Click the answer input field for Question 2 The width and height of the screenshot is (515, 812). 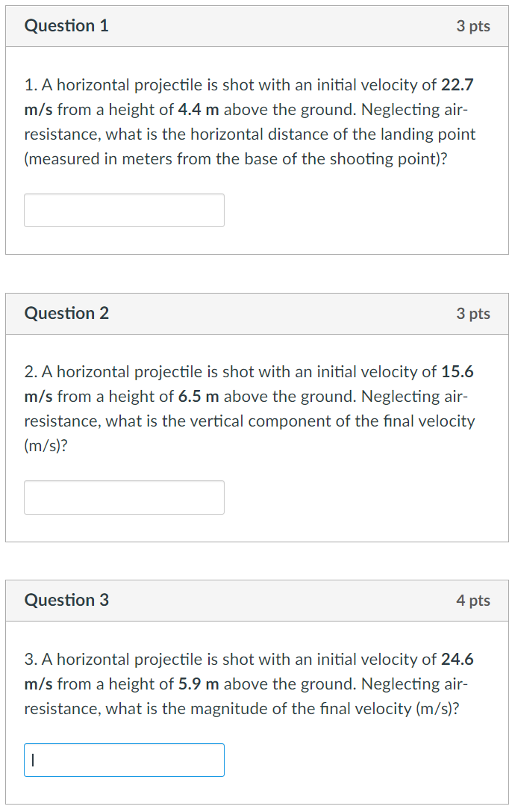point(124,497)
